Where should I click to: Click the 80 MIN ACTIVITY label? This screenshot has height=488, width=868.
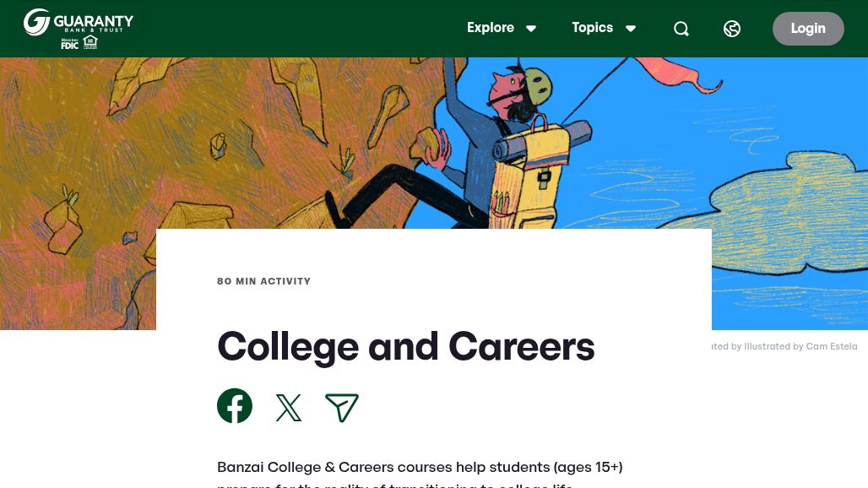[263, 281]
